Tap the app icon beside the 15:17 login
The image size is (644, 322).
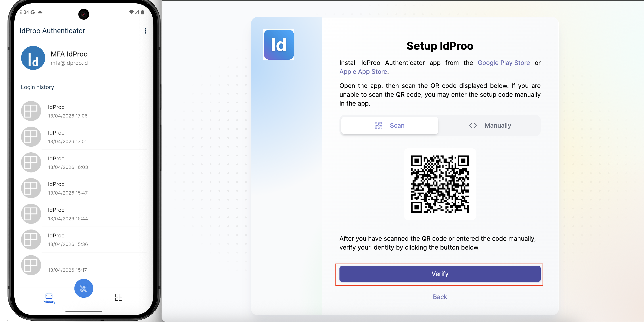pyautogui.click(x=31, y=265)
